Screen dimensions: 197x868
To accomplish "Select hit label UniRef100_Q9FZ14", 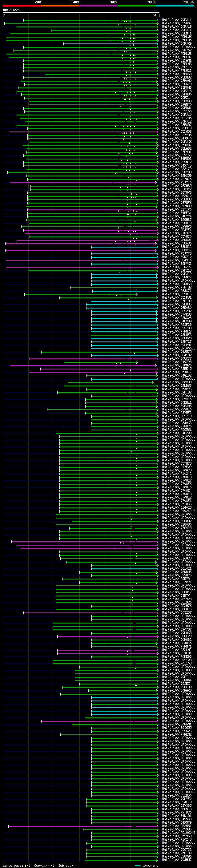I will (176, 98).
